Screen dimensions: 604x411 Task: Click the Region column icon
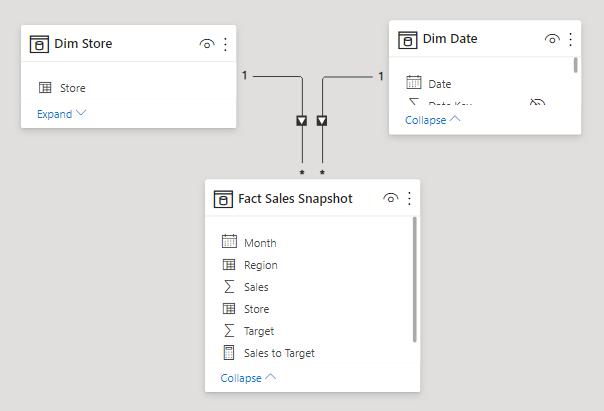click(x=229, y=264)
